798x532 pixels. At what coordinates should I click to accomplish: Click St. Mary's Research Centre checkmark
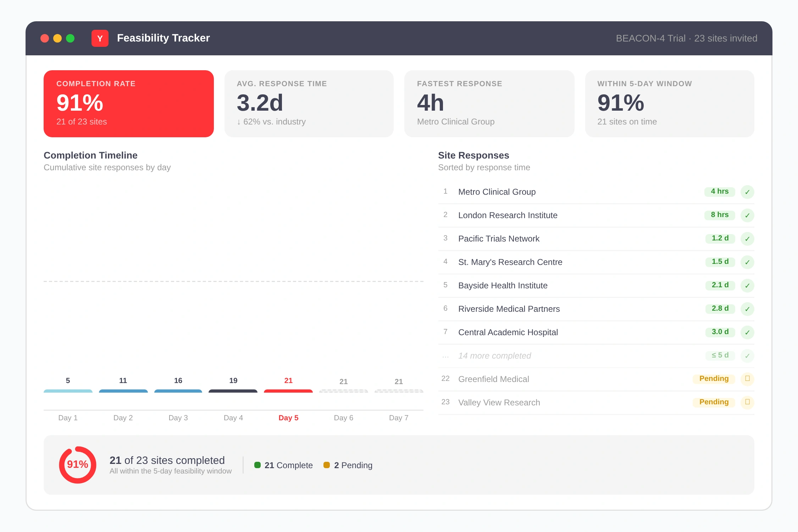747,262
